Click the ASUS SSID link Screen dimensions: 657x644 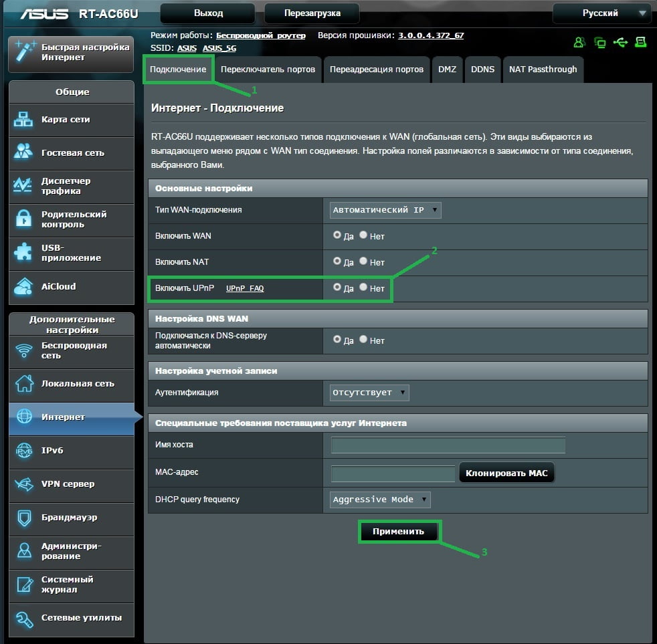pyautogui.click(x=187, y=48)
